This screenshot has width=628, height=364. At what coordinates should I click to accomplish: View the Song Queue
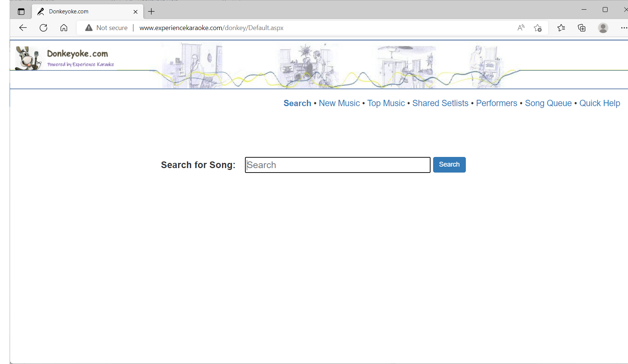(548, 103)
